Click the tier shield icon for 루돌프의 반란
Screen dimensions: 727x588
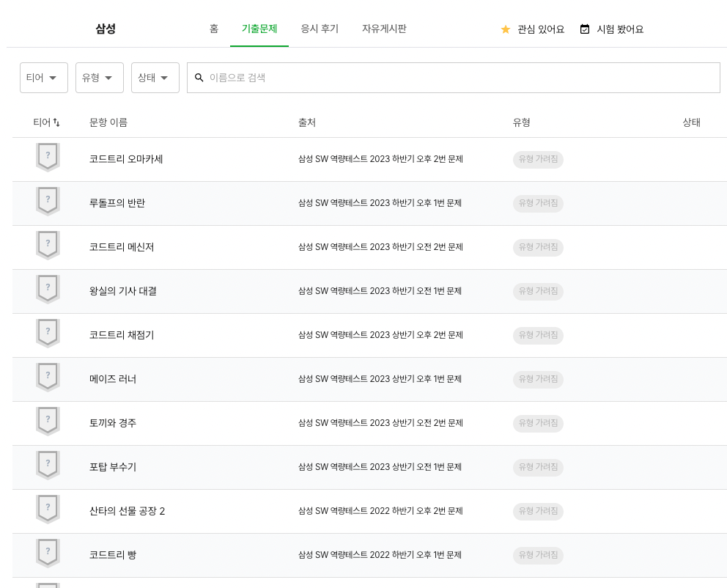[48, 202]
